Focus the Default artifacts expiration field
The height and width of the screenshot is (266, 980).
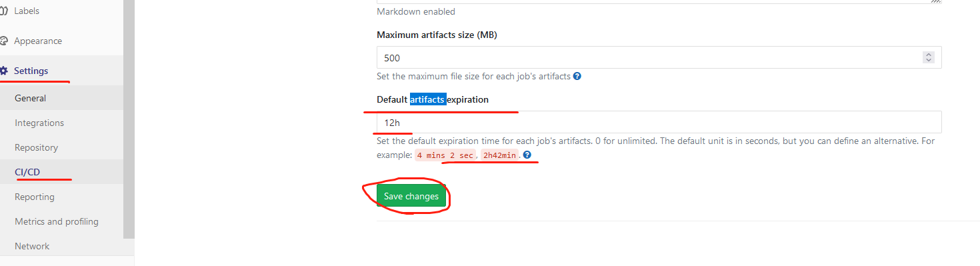(659, 122)
